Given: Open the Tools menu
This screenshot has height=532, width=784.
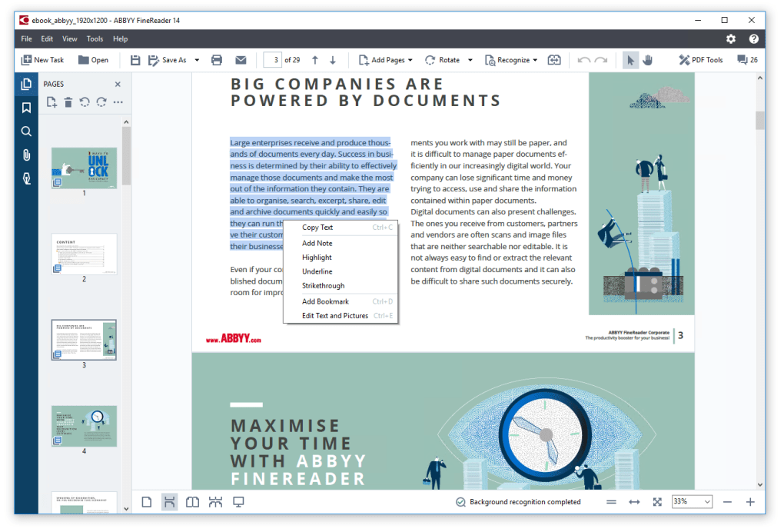Looking at the screenshot, I should [x=95, y=38].
